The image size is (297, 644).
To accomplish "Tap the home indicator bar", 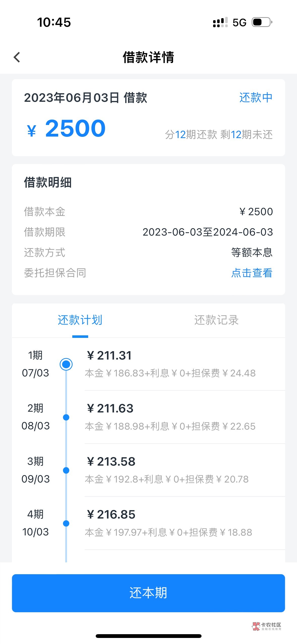I will pyautogui.click(x=148, y=636).
